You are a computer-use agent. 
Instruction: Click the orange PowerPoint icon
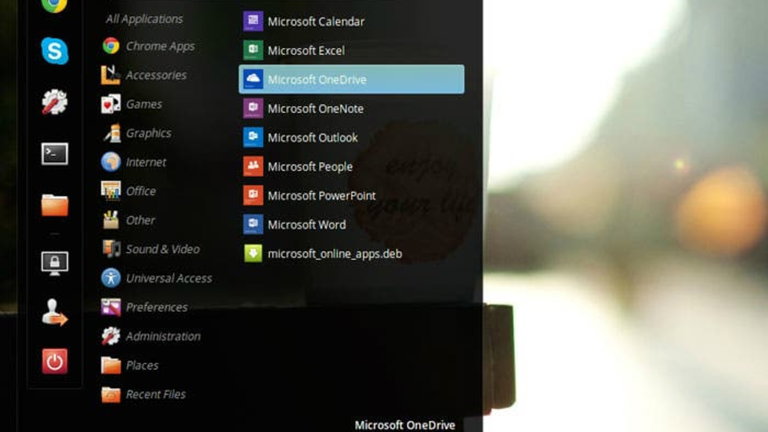coord(253,195)
